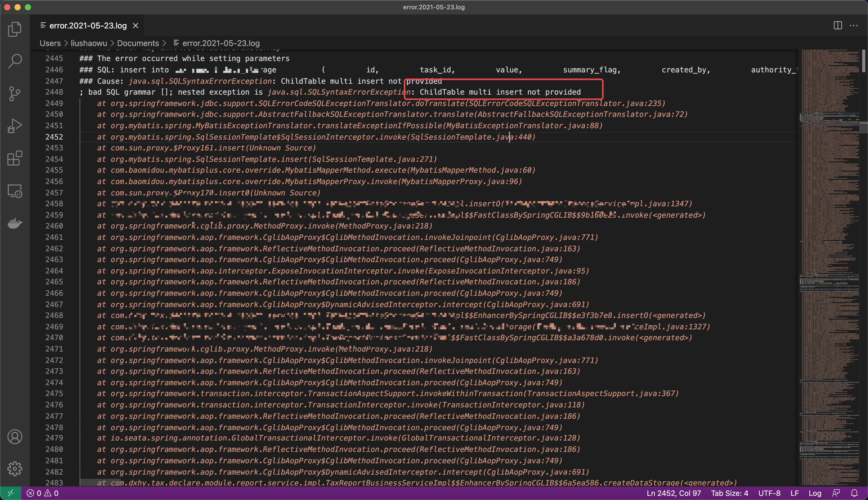This screenshot has width=868, height=500.
Task: Open the editor More Actions menu
Action: pyautogui.click(x=854, y=25)
